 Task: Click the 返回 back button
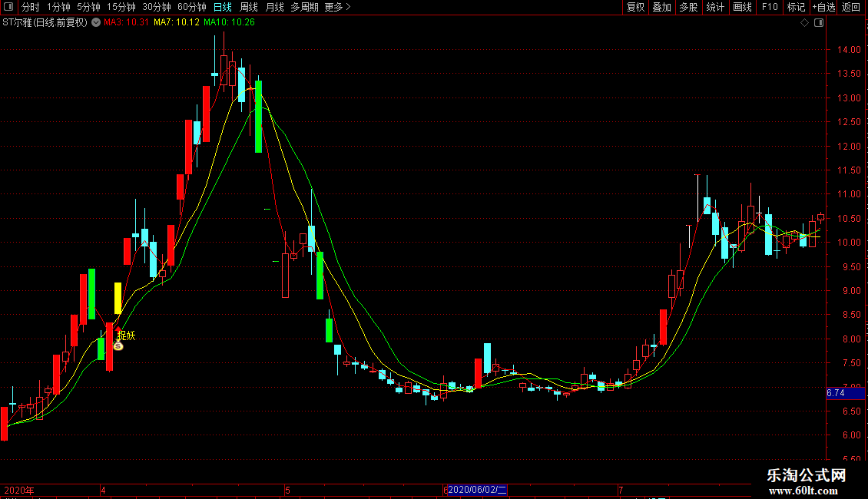pyautogui.click(x=851, y=7)
